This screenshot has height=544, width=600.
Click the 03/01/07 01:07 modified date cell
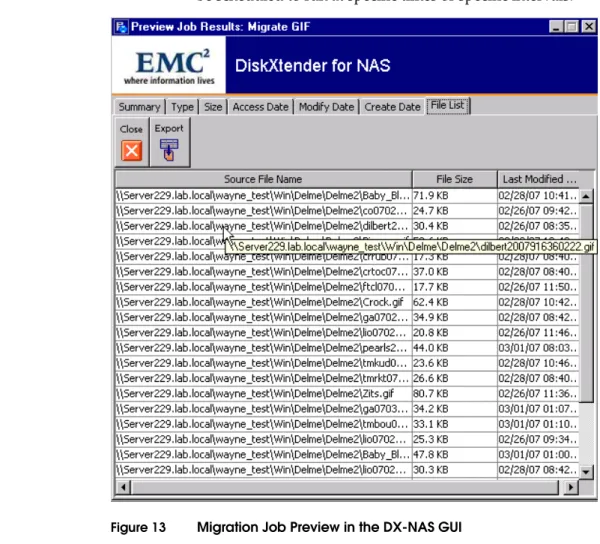pos(538,409)
